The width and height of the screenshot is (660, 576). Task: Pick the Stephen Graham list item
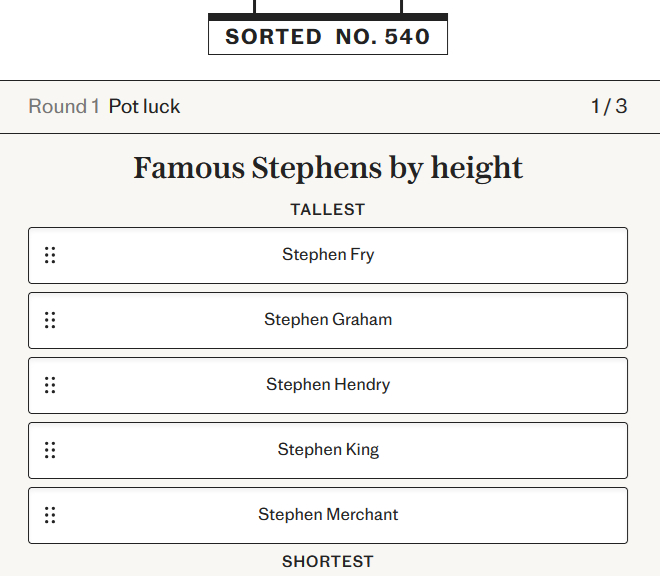328,320
